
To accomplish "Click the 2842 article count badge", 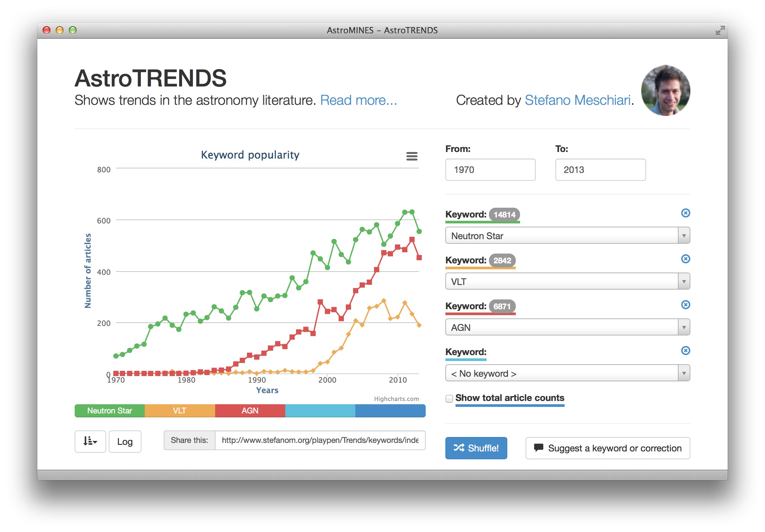I will pyautogui.click(x=502, y=260).
